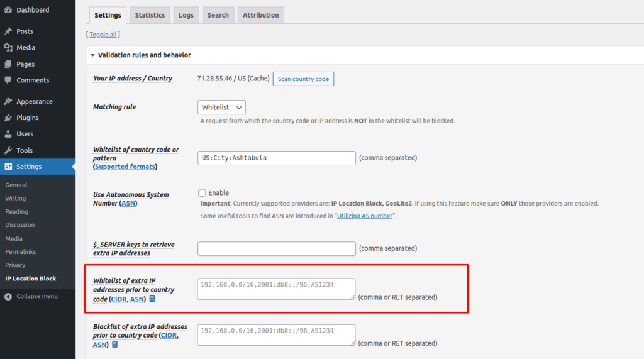The image size is (644, 359).
Task: Switch to the Search tab
Action: point(218,15)
